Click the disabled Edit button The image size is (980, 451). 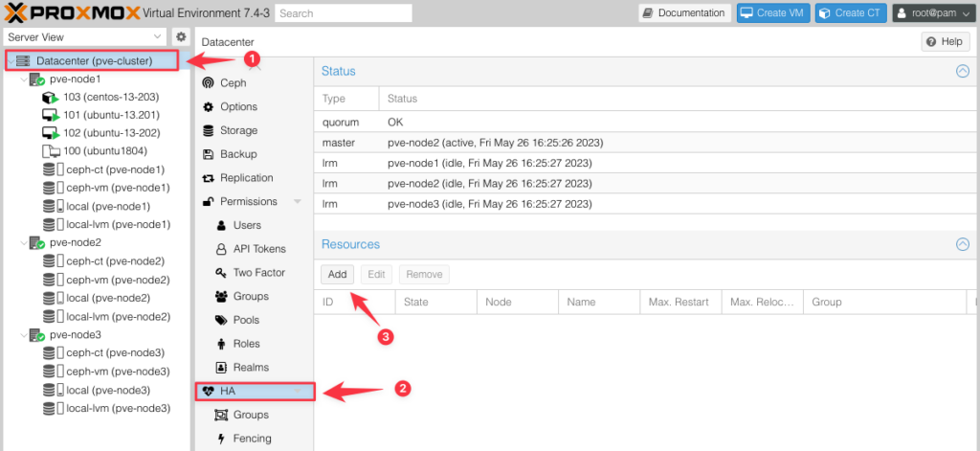(x=376, y=274)
